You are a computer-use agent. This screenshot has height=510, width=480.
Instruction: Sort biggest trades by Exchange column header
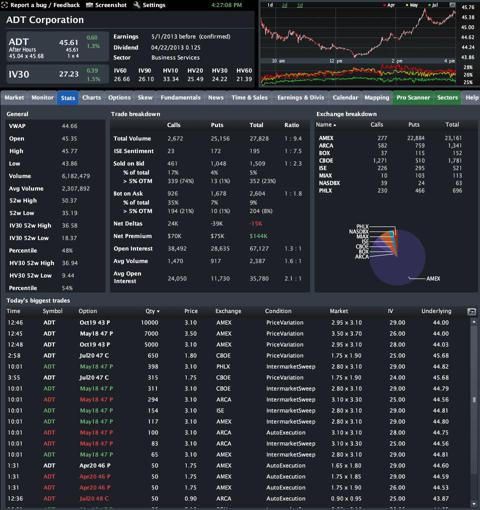[x=228, y=311]
